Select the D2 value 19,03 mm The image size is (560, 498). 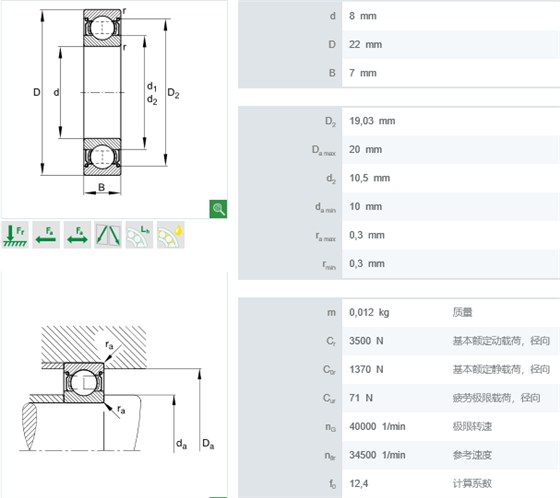(x=372, y=121)
